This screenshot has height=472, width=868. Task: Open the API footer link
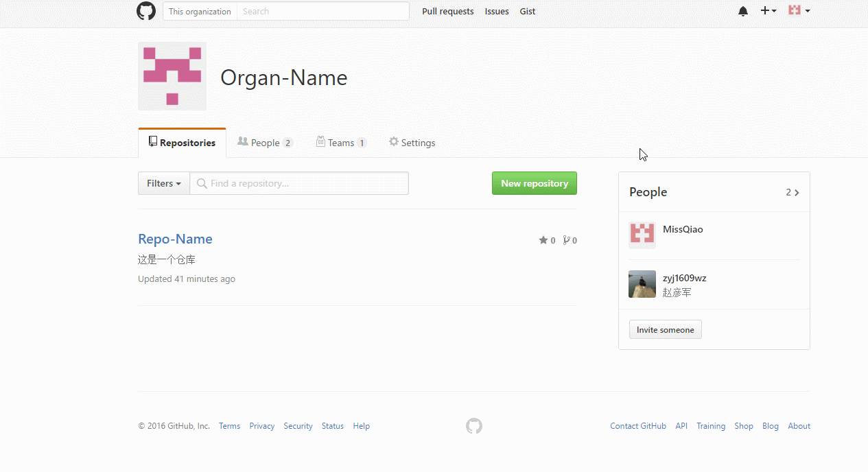pyautogui.click(x=681, y=426)
